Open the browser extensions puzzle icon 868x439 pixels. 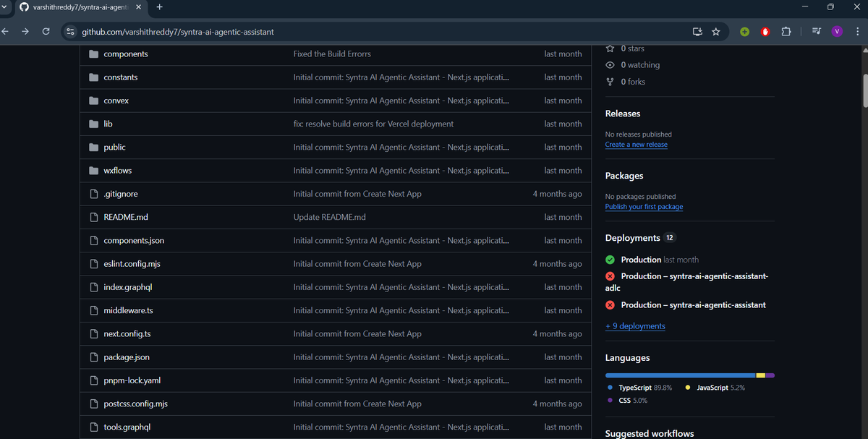tap(786, 32)
